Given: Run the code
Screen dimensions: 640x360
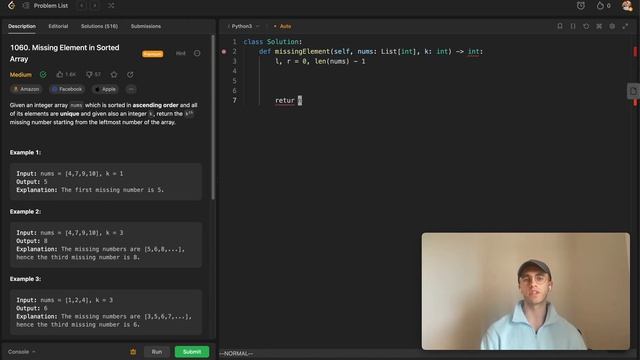Looking at the screenshot, I should pyautogui.click(x=157, y=351).
